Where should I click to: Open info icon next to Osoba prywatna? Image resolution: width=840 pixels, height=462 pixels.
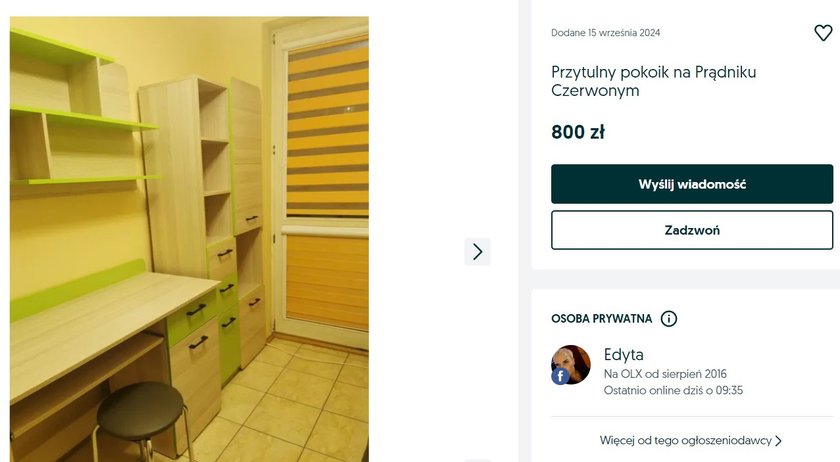coord(669,319)
